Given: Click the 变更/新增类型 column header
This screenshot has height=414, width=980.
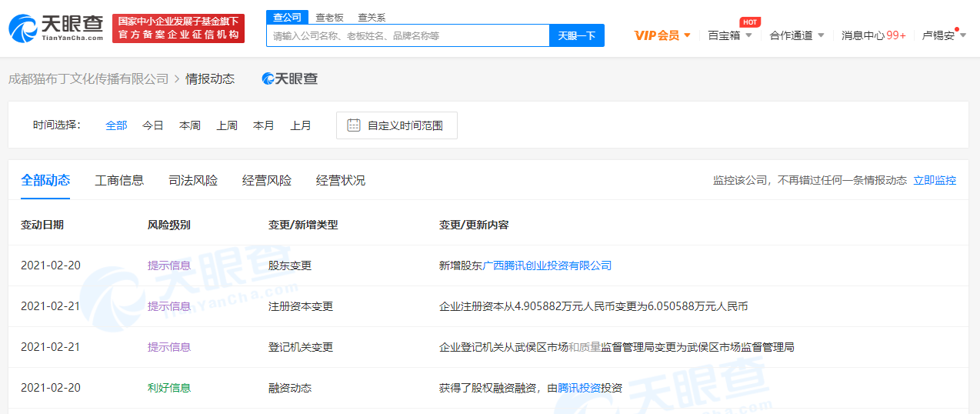Looking at the screenshot, I should pyautogui.click(x=303, y=225).
